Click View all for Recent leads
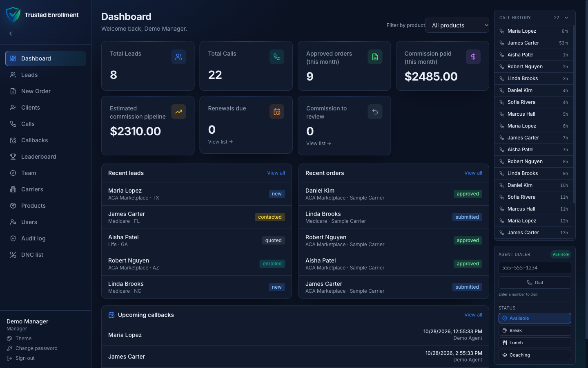588x368 pixels. tap(276, 173)
